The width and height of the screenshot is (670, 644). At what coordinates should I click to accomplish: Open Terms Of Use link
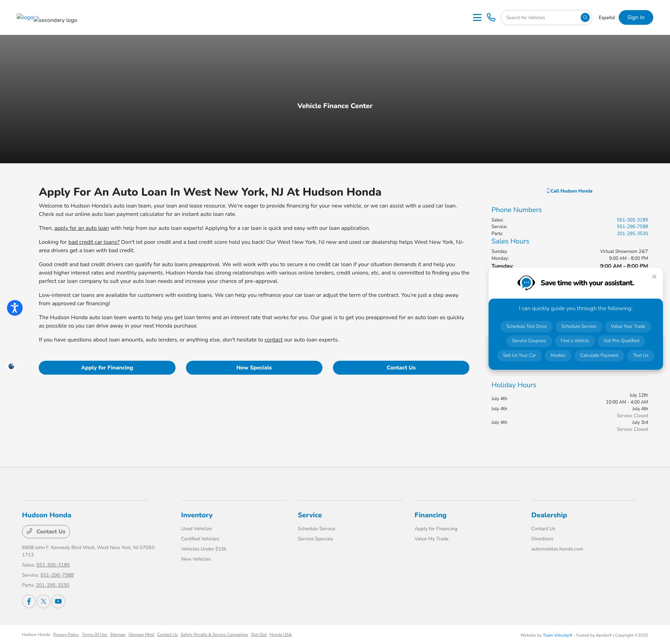coord(95,635)
